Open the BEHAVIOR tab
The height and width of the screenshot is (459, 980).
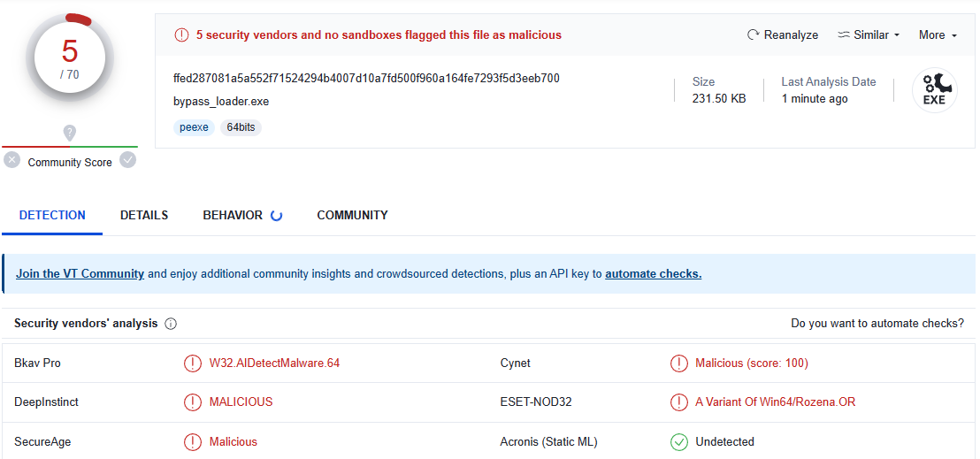[x=233, y=215]
